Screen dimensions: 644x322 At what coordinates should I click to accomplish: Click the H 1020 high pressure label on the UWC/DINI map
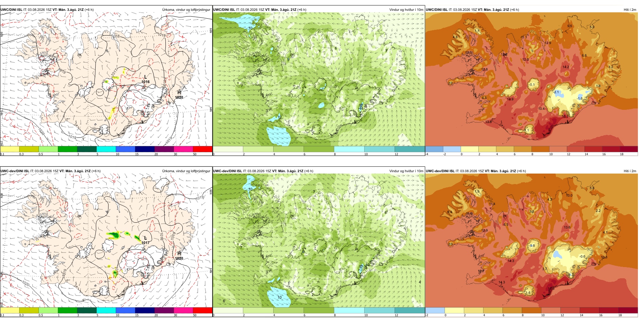179,95
